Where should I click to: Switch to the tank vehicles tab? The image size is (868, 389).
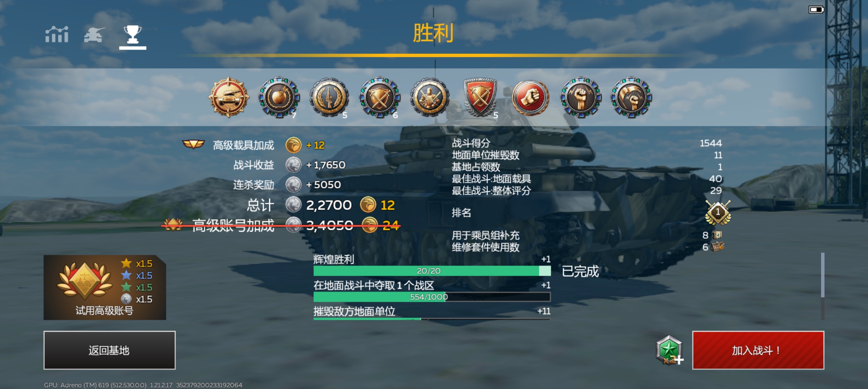tap(94, 35)
